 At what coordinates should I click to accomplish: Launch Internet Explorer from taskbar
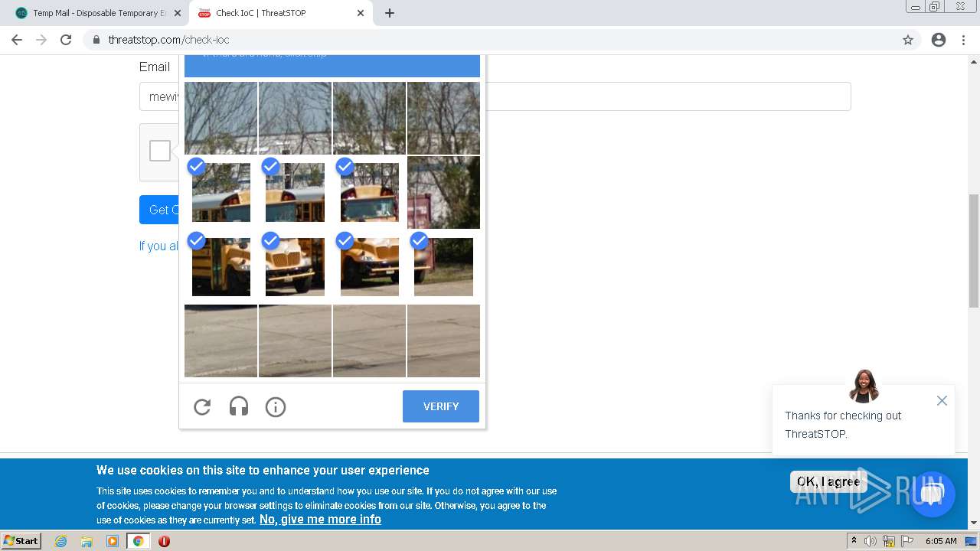coord(60,541)
